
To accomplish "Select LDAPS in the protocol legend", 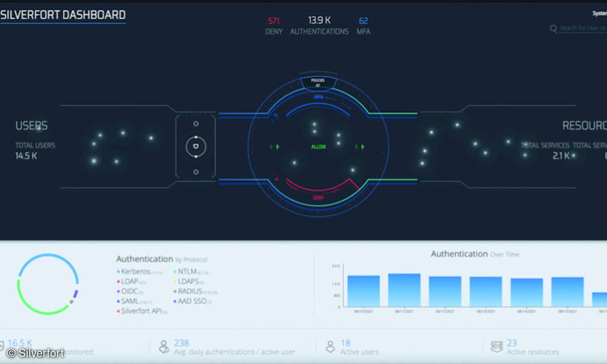I will click(x=188, y=282).
